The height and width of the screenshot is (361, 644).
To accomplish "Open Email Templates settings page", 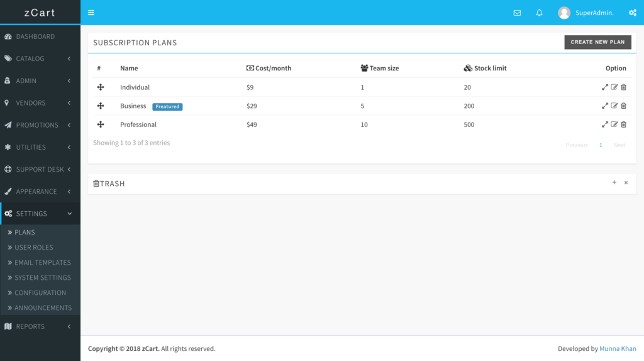I will (x=43, y=262).
